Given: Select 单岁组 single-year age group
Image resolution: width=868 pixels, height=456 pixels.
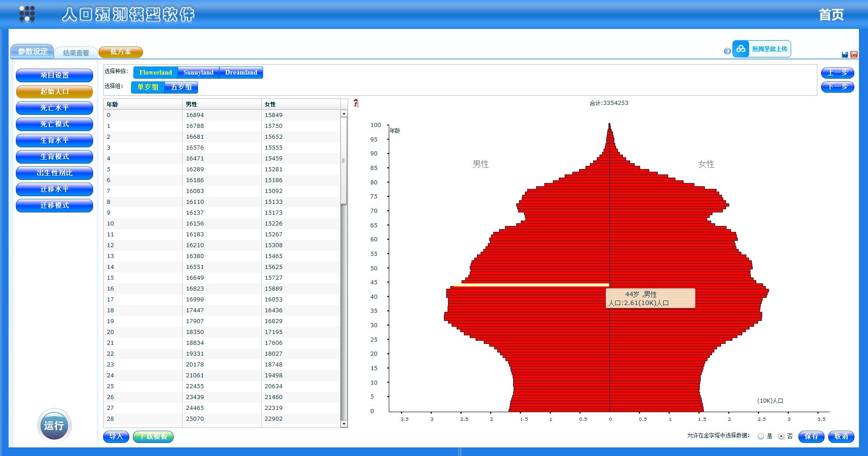Looking at the screenshot, I should pyautogui.click(x=148, y=87).
